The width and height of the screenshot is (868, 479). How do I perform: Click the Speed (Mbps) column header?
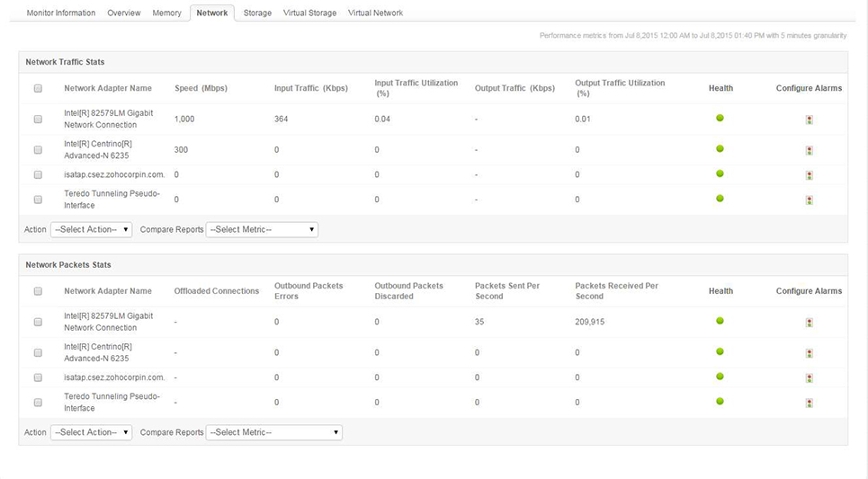click(x=199, y=88)
